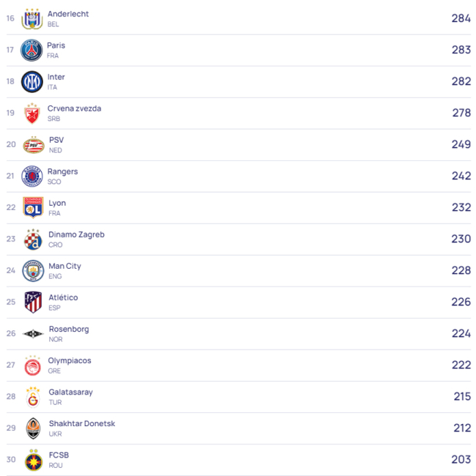Click the rank 25 number
Viewport: 476px width, 476px height.
coord(10,302)
